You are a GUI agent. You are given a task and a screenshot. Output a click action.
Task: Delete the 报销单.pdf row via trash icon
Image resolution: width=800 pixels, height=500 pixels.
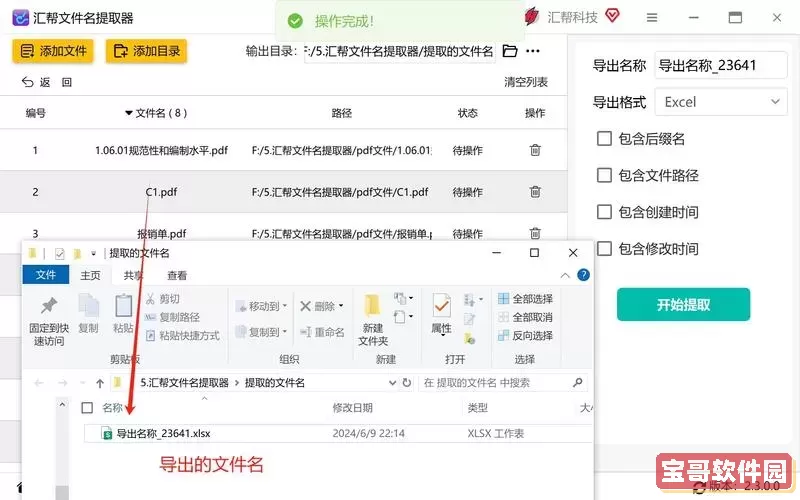535,233
